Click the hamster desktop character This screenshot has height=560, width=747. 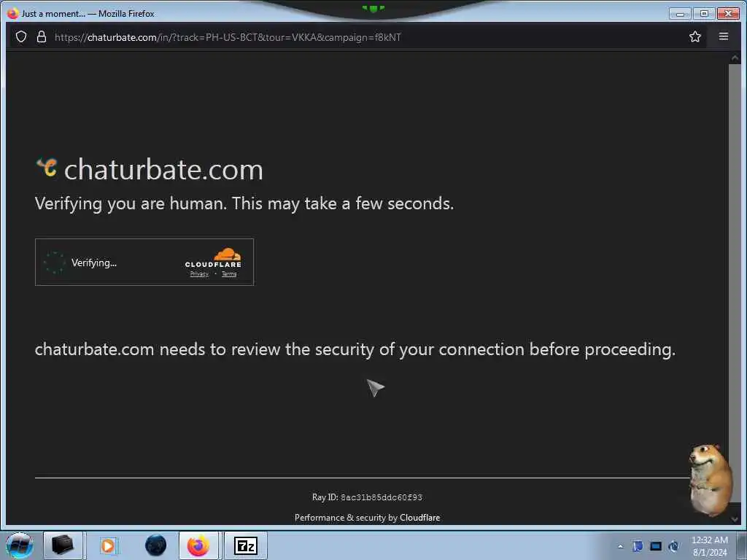[711, 480]
